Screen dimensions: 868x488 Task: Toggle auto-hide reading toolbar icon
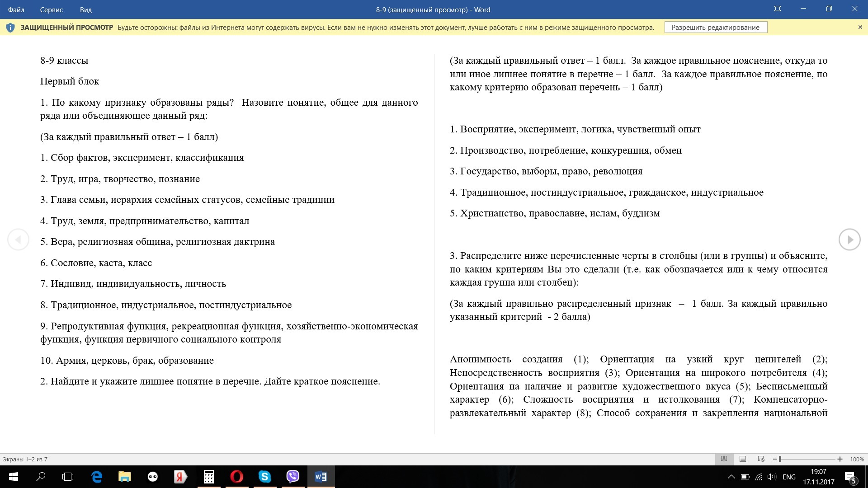(x=777, y=9)
